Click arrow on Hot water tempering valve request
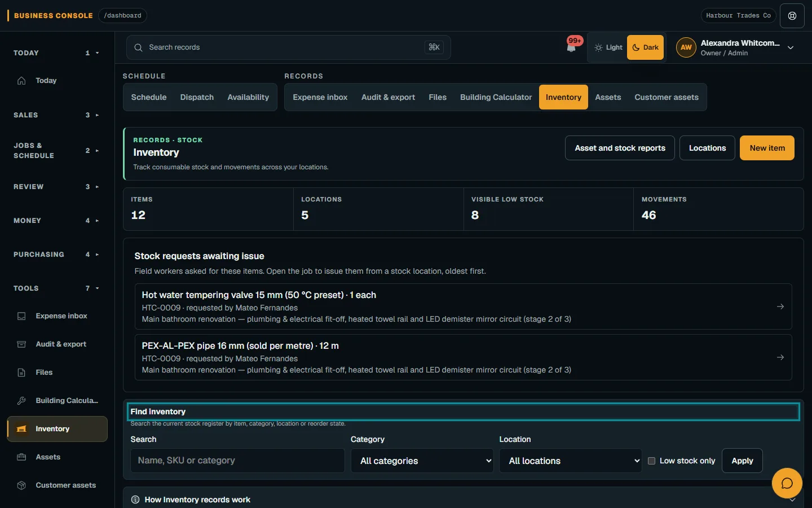812x508 pixels. click(780, 306)
